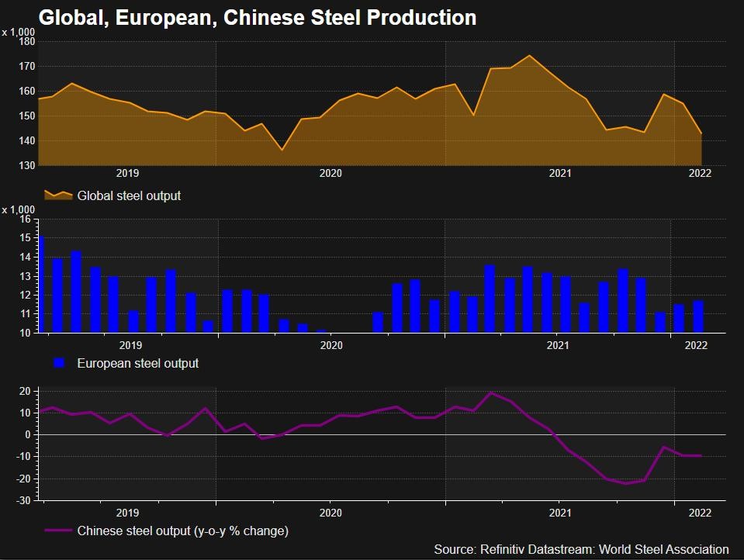Click the 180 tick on the global chart axis
Image resolution: width=744 pixels, height=560 pixels.
(26, 42)
